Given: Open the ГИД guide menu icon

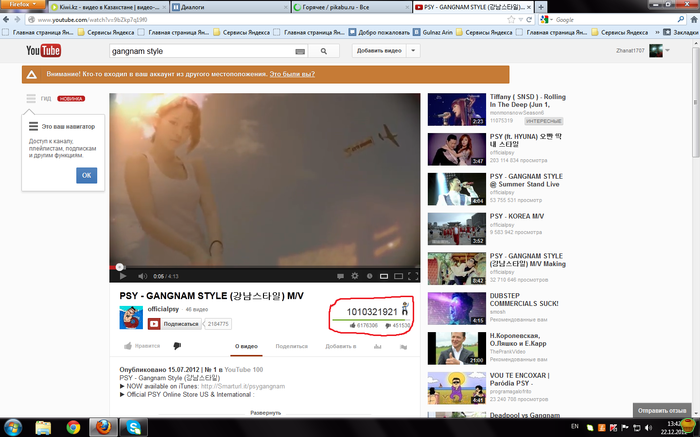Looking at the screenshot, I should click(31, 98).
